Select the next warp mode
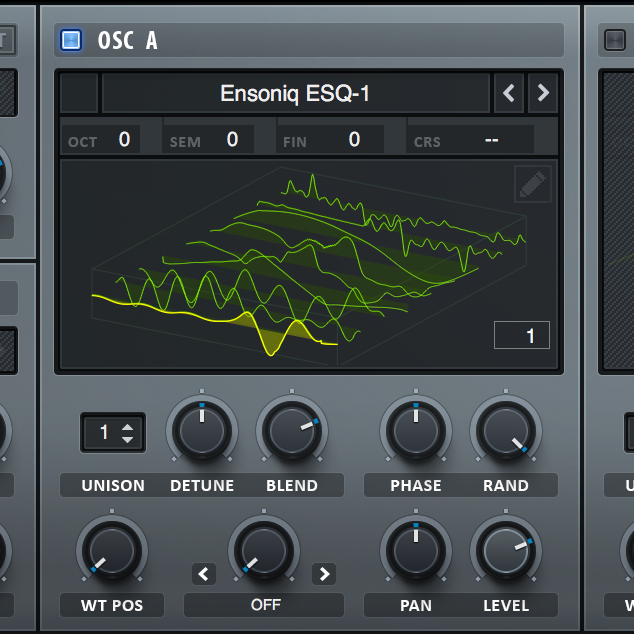This screenshot has height=634, width=634. tap(324, 574)
